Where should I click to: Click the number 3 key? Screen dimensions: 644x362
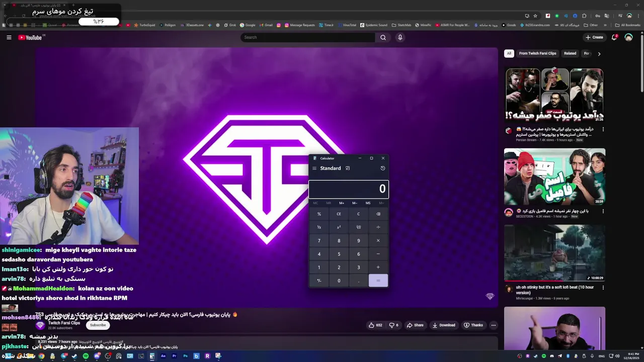(x=358, y=267)
